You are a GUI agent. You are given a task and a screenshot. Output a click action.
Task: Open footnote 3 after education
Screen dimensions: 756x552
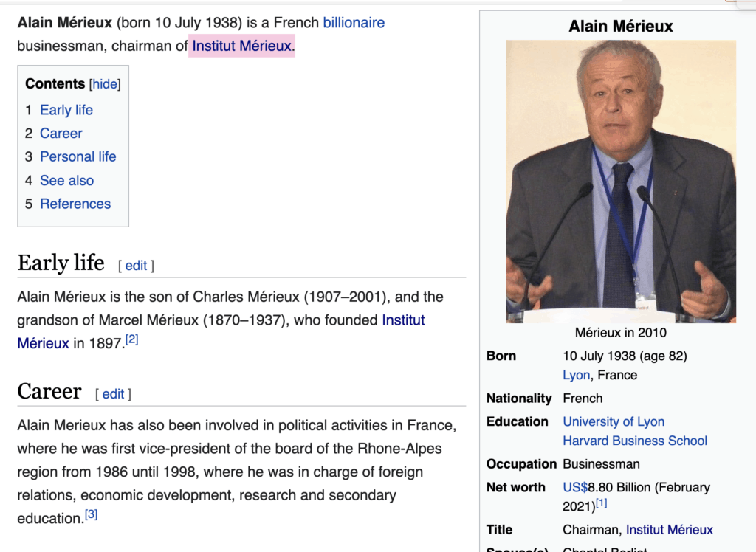(91, 514)
